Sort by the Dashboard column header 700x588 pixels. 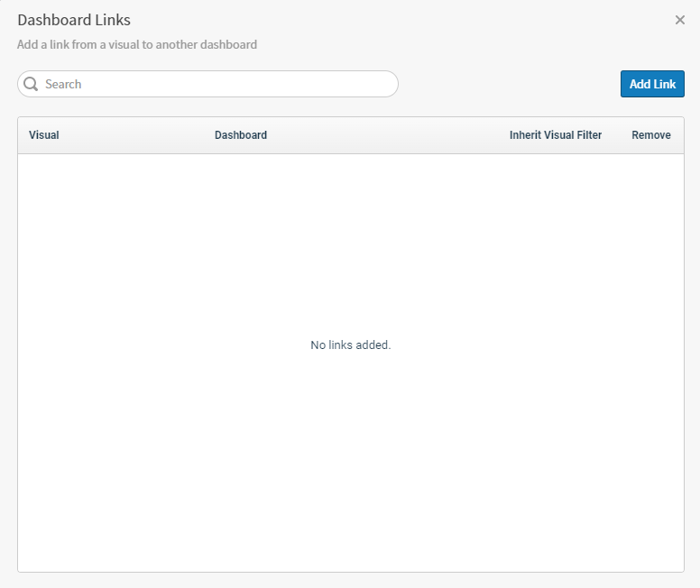tap(241, 135)
